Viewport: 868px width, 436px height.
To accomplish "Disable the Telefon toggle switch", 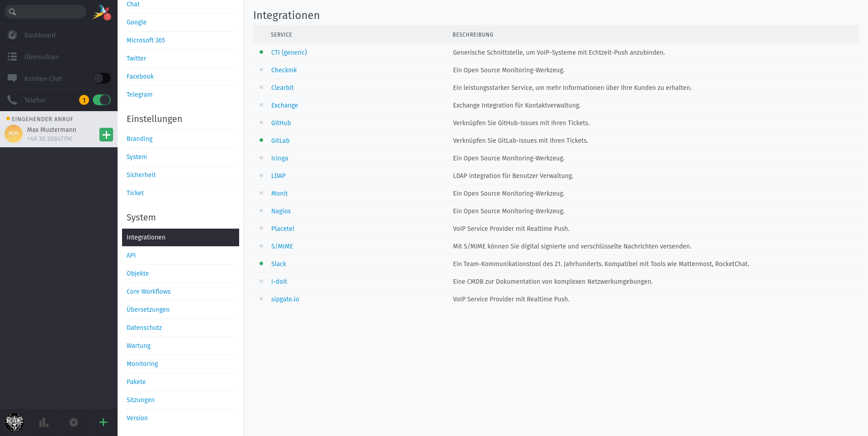I will [x=102, y=100].
